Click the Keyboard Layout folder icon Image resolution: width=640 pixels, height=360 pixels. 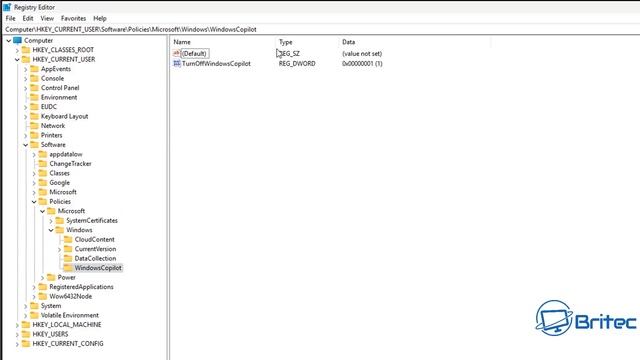(x=35, y=116)
